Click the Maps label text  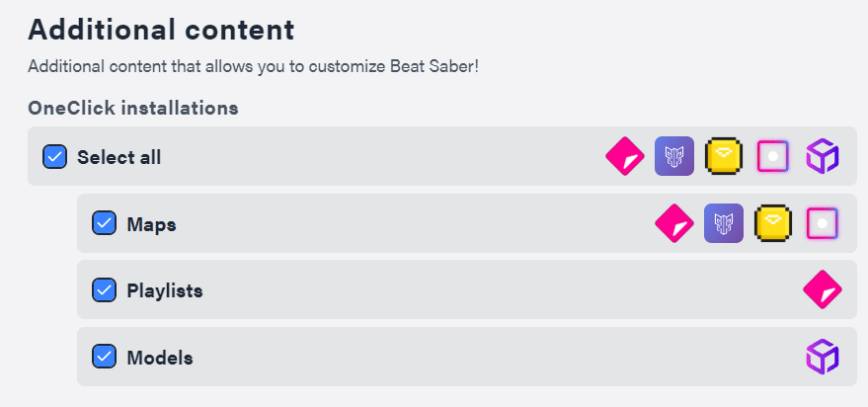click(151, 224)
